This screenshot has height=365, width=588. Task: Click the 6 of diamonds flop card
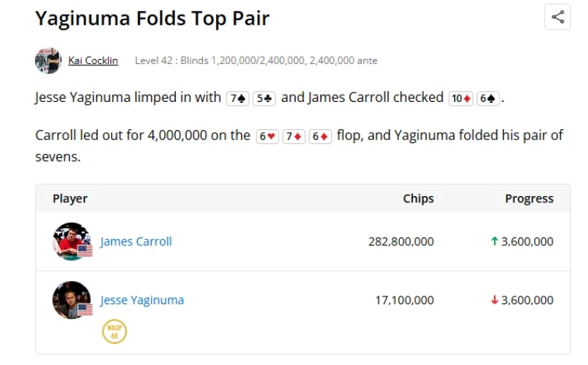[x=320, y=135]
